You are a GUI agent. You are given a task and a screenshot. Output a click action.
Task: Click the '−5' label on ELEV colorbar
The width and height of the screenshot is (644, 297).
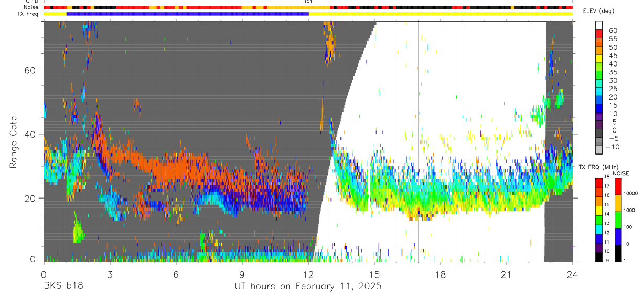coord(615,139)
